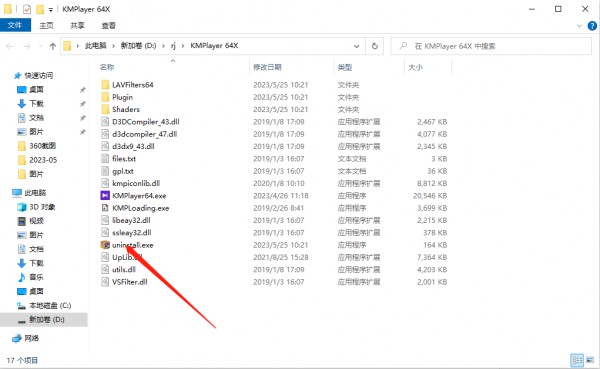Select rj in the address breadcrumb
This screenshot has width=600, height=369.
click(173, 46)
